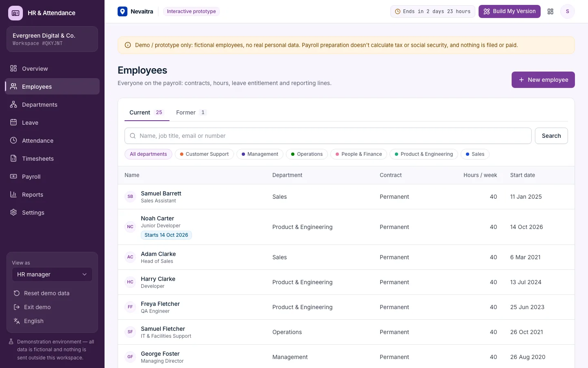This screenshot has height=368, width=588.
Task: Select Employees in the sidebar menu
Action: pos(52,87)
